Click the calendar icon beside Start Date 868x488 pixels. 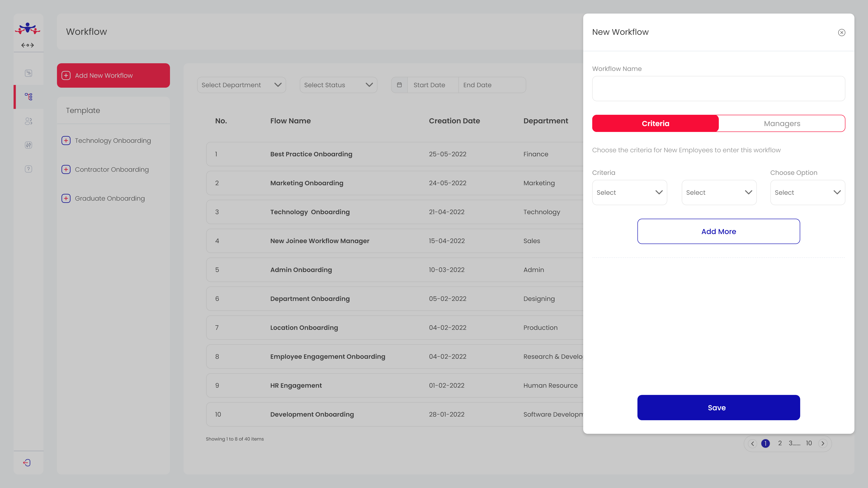tap(399, 85)
